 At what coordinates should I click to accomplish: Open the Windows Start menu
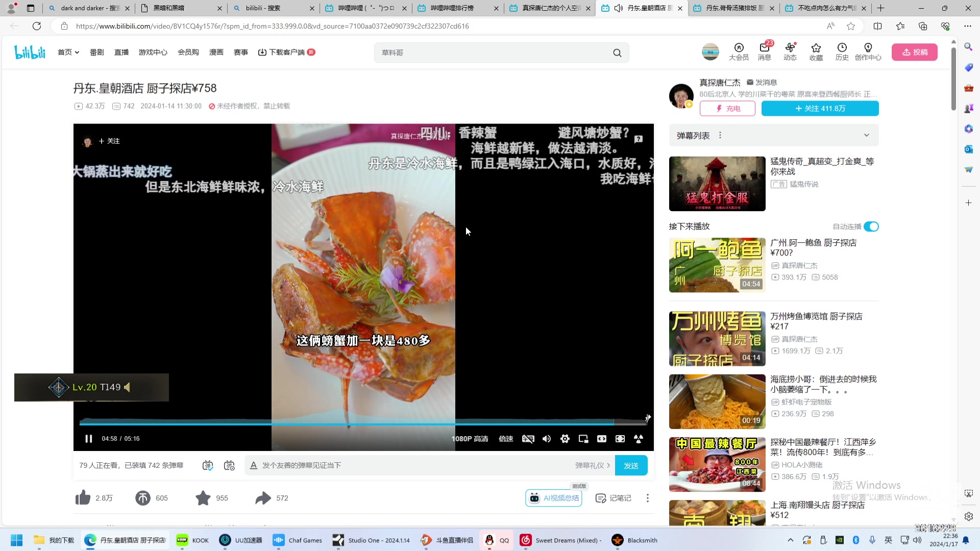tap(16, 540)
